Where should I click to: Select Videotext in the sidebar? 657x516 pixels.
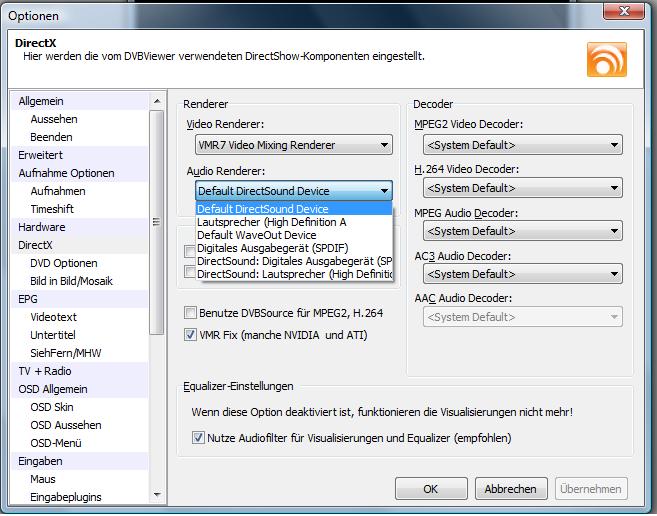click(x=80, y=317)
